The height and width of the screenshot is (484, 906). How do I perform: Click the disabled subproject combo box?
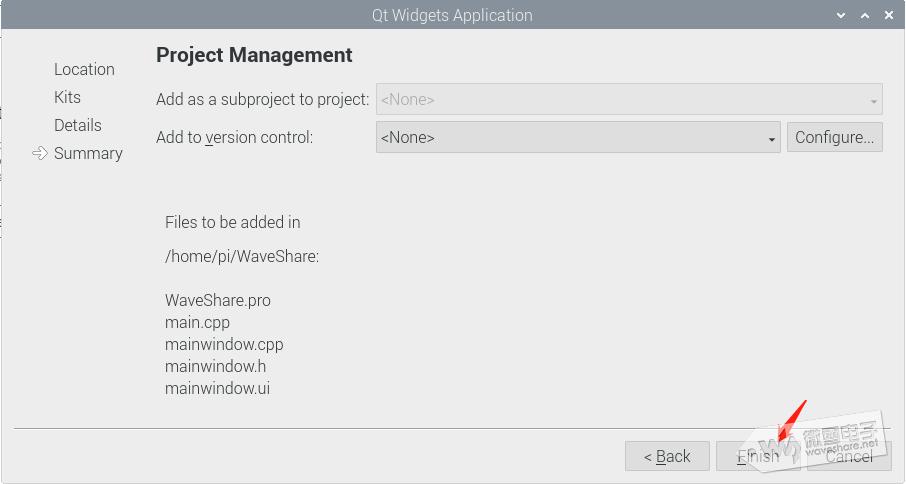tap(628, 100)
